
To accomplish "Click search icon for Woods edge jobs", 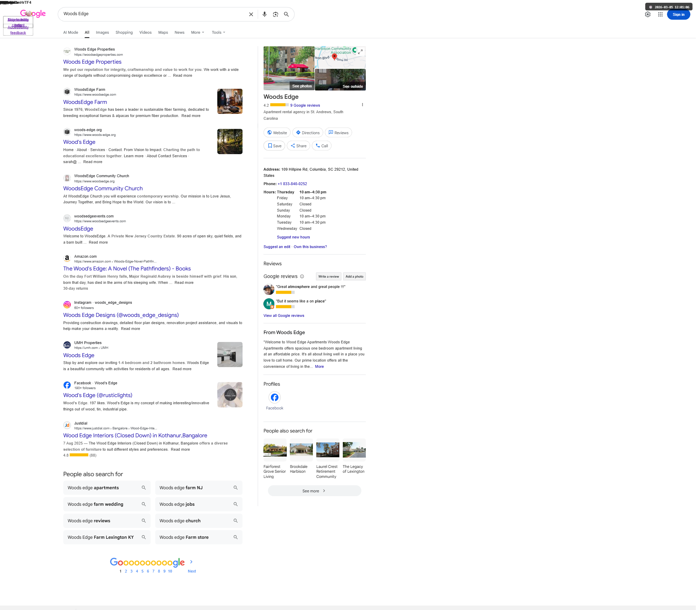I will tap(236, 504).
